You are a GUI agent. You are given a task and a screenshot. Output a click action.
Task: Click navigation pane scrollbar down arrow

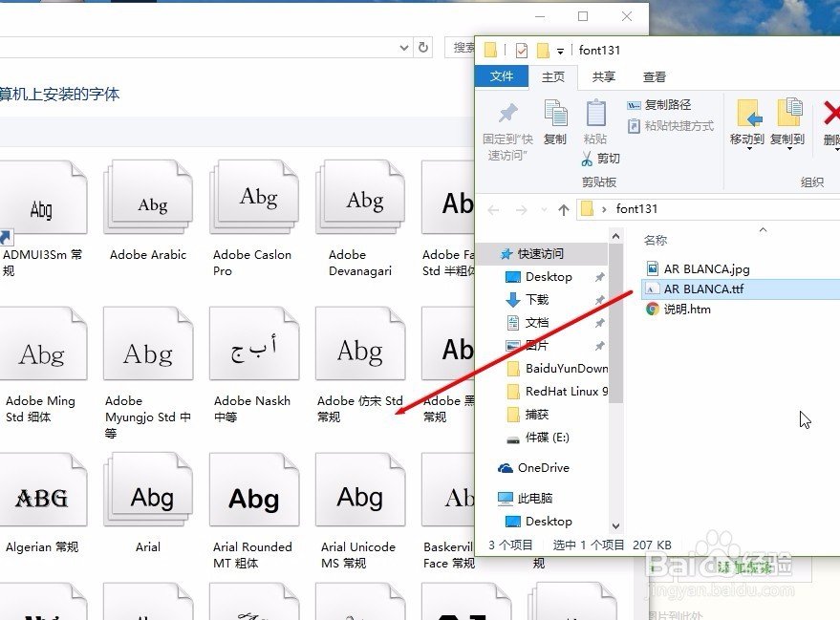(616, 526)
